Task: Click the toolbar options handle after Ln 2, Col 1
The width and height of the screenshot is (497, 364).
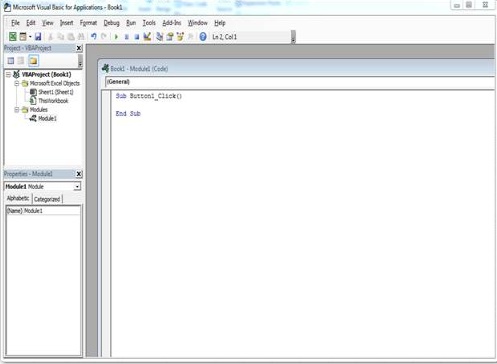Action: 293,37
